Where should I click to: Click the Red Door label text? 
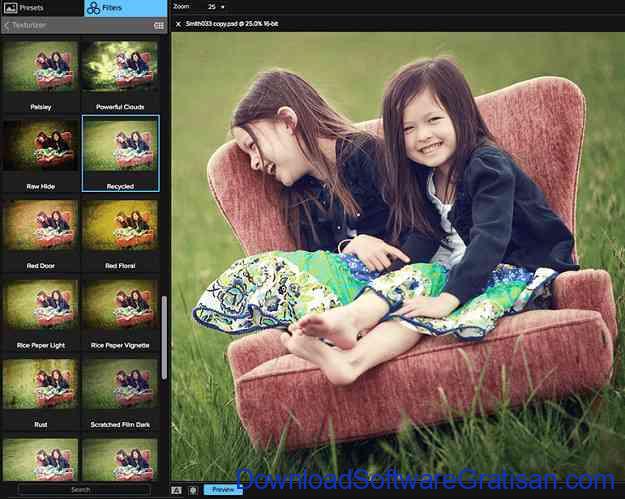(x=41, y=265)
